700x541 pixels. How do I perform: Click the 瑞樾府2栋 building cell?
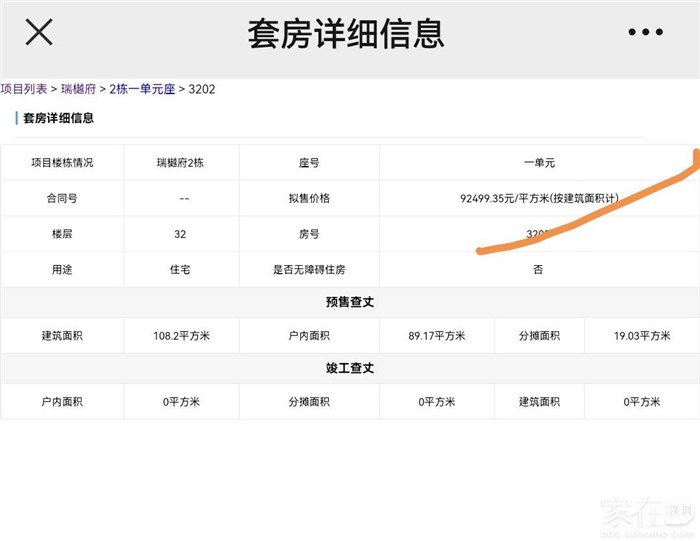(x=181, y=162)
